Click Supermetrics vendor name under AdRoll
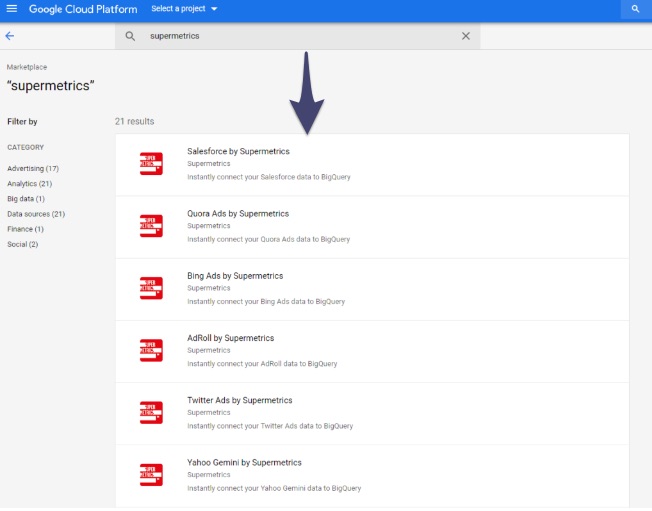 [209, 351]
